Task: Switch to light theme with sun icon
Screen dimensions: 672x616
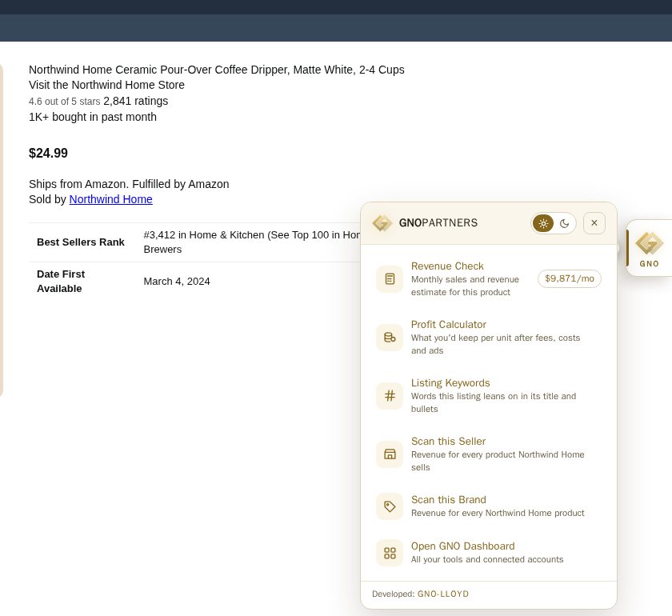Action: [x=543, y=223]
